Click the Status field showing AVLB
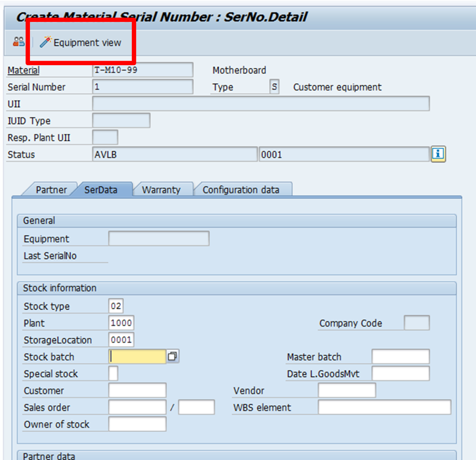Screen dimensions: 476x460 pyautogui.click(x=175, y=154)
